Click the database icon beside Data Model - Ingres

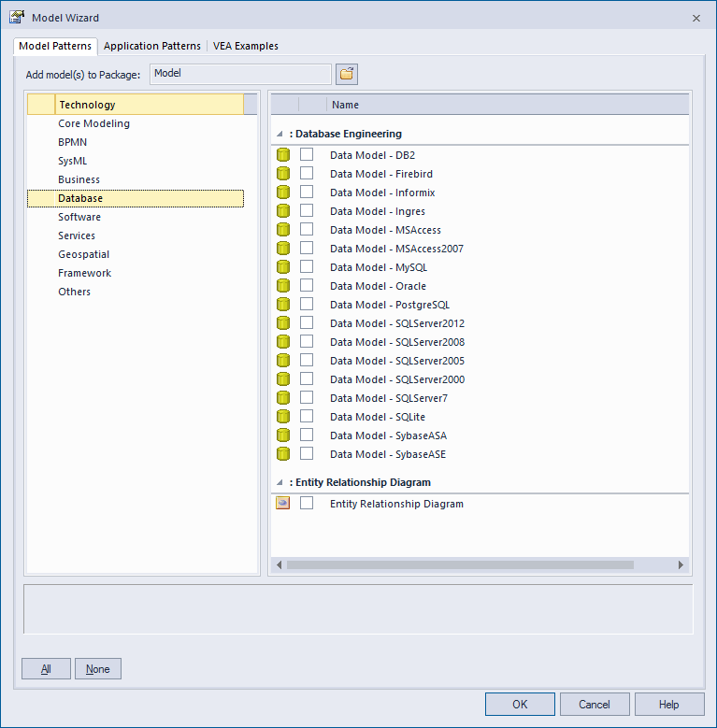[283, 211]
